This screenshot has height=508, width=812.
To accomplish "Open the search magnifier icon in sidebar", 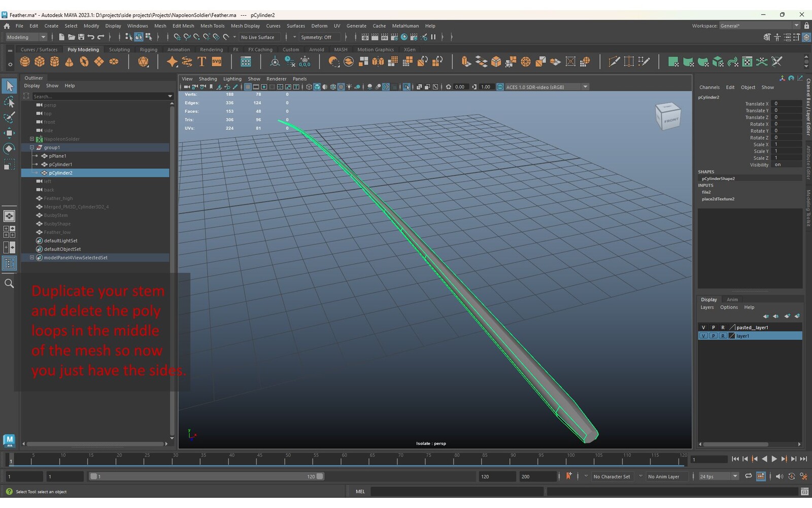I will click(9, 283).
